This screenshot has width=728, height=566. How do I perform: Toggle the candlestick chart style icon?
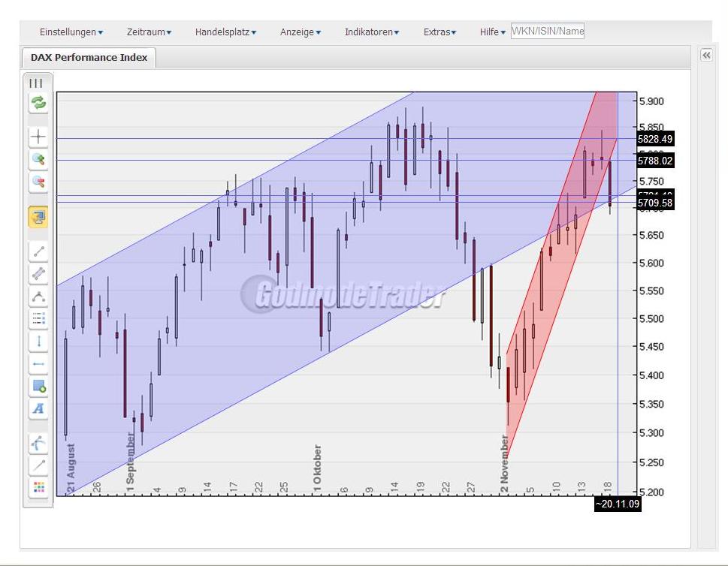click(37, 83)
